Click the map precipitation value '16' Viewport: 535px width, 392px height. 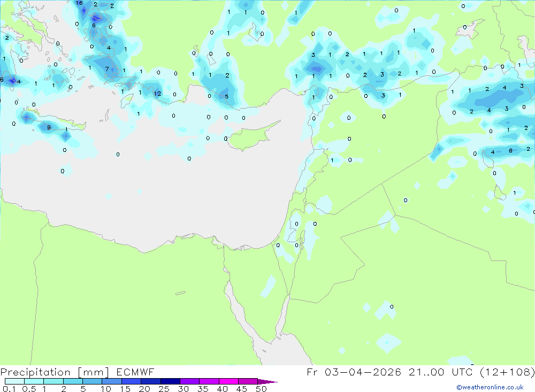point(79,3)
